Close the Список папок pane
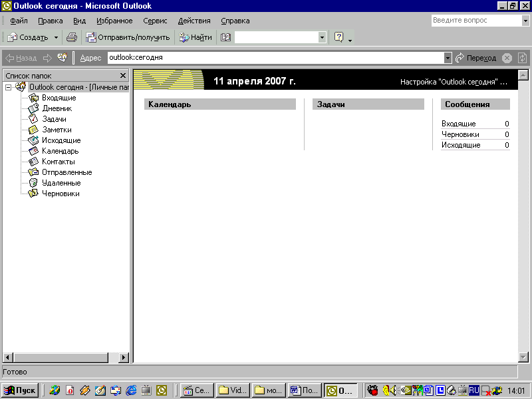 pos(123,75)
